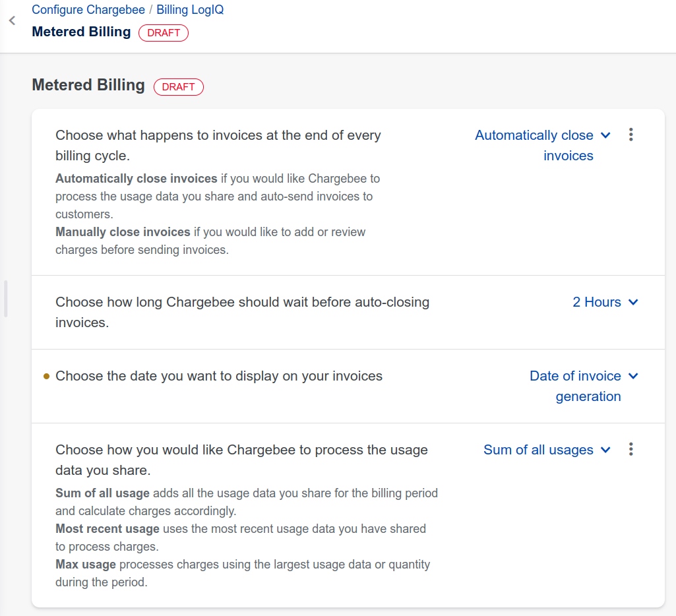676x616 pixels.
Task: Select the invoice display date setting description
Action: 219,376
